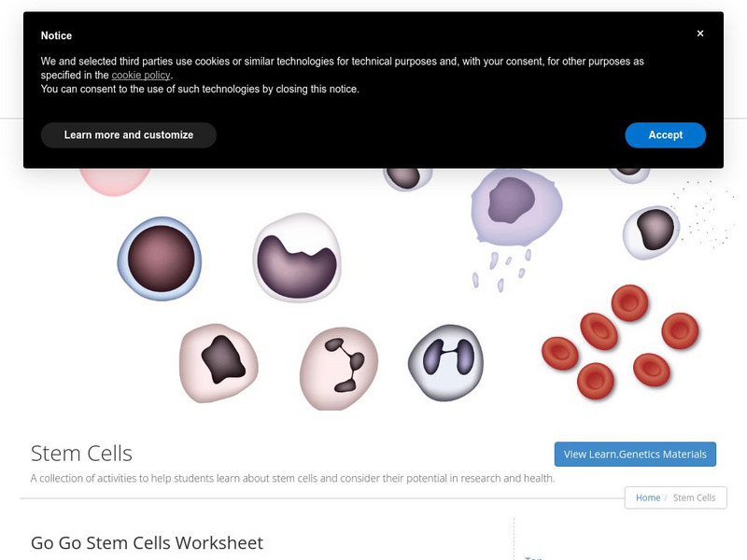Select the Stem Cells breadcrumb item

click(694, 497)
